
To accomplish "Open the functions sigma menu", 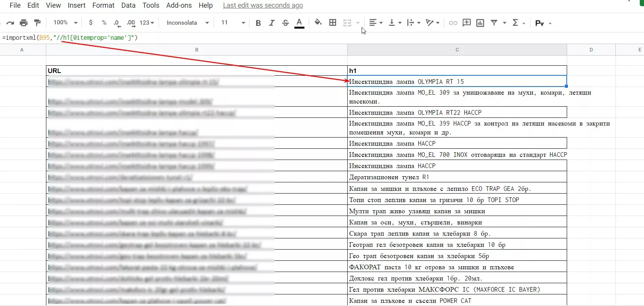I will tap(518, 23).
